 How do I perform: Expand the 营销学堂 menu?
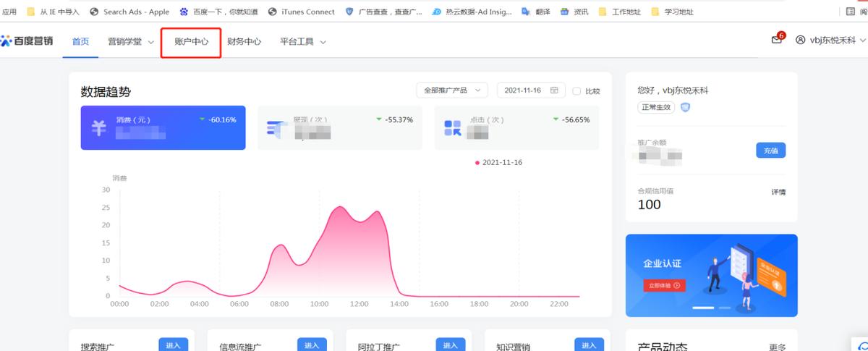tap(130, 41)
